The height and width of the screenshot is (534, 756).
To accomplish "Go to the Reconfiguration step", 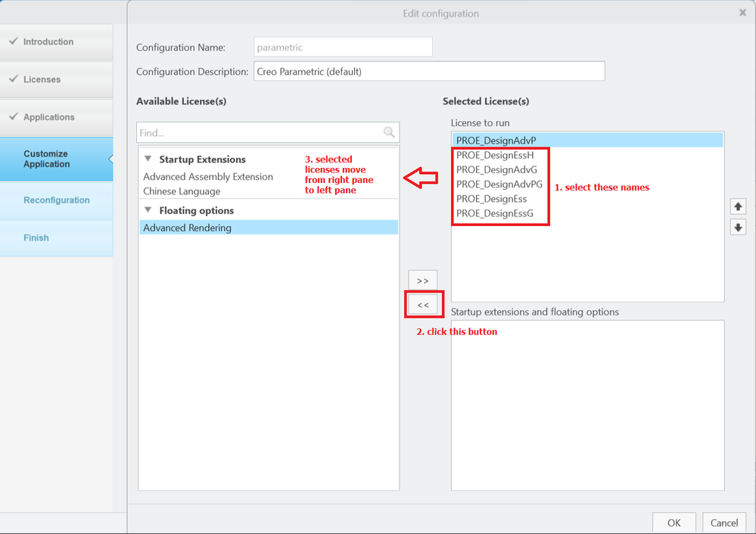I will point(57,200).
